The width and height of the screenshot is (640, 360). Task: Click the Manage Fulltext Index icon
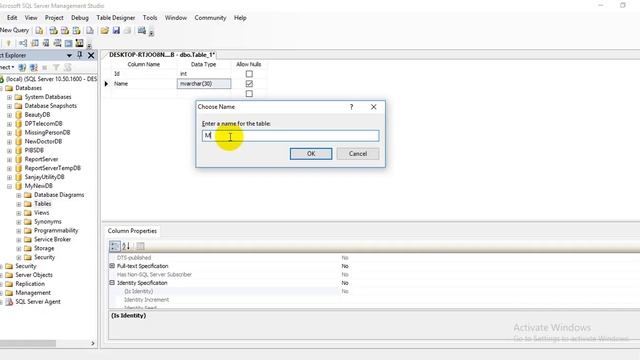tap(46, 43)
